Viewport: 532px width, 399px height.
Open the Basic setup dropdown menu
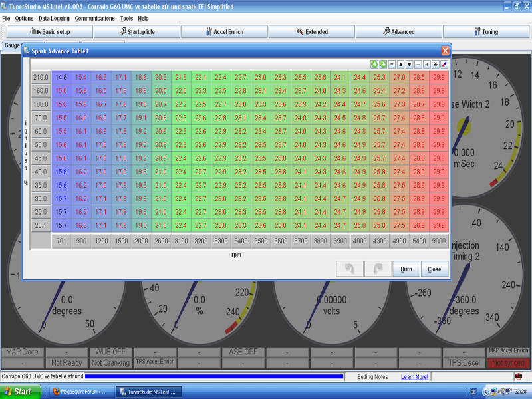pyautogui.click(x=50, y=31)
